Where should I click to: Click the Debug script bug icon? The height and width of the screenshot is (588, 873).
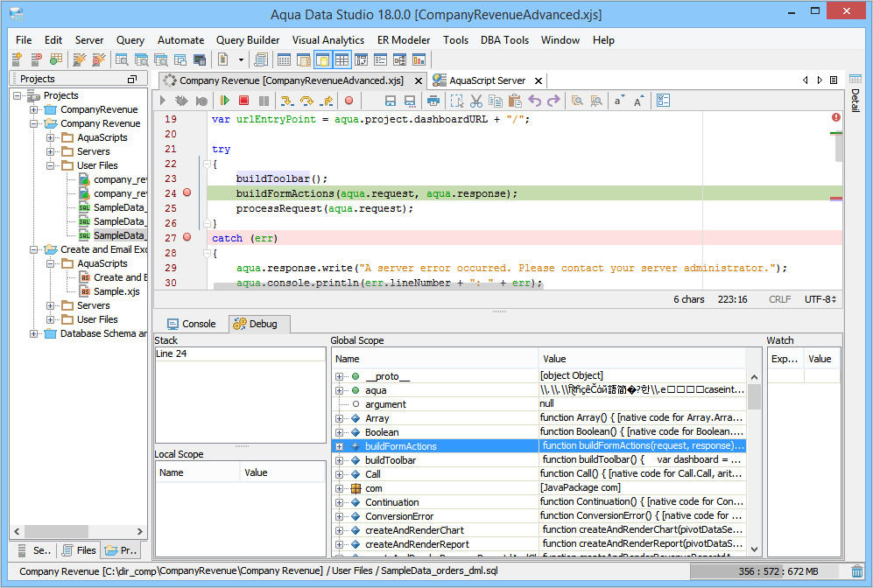click(x=181, y=101)
